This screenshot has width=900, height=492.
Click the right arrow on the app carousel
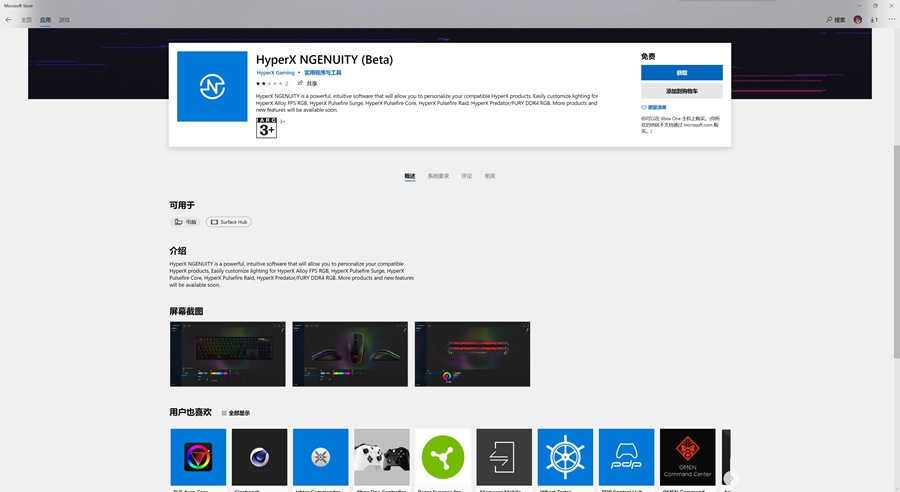tap(730, 478)
